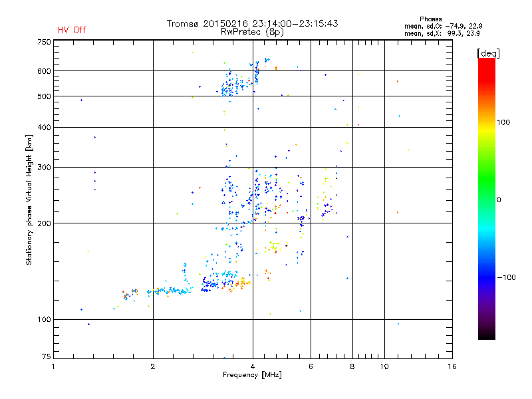This screenshot has height=399, width=532.
Task: Click y-axis tick label '750'
Action: (44, 42)
